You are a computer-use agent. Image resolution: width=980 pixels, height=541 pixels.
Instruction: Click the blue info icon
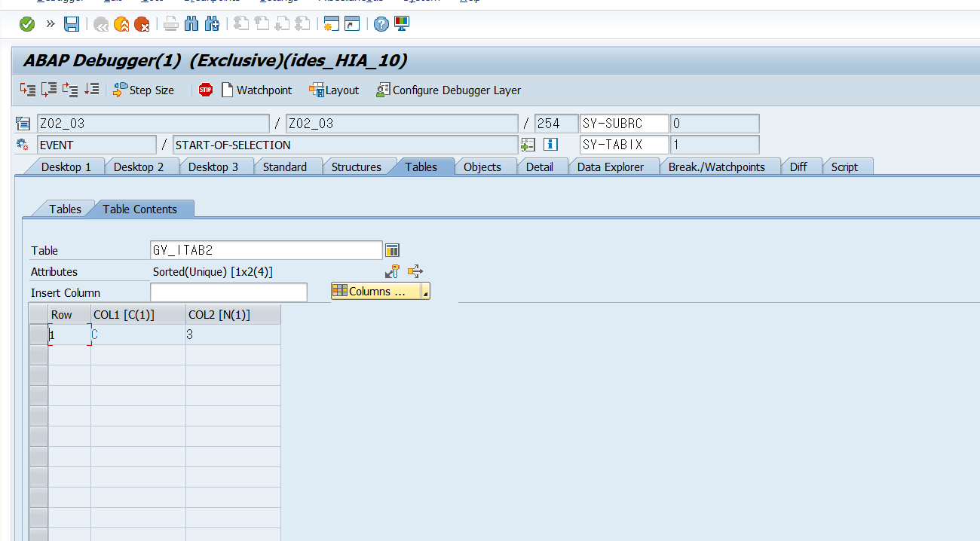(x=550, y=144)
